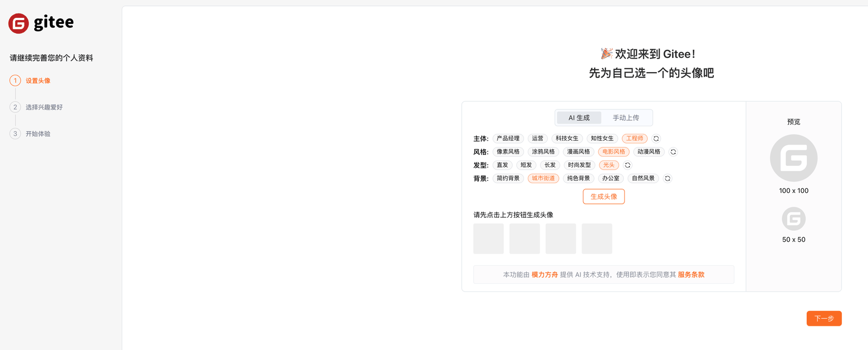Pick the 直发 hairstyle tag
The width and height of the screenshot is (868, 350).
502,165
